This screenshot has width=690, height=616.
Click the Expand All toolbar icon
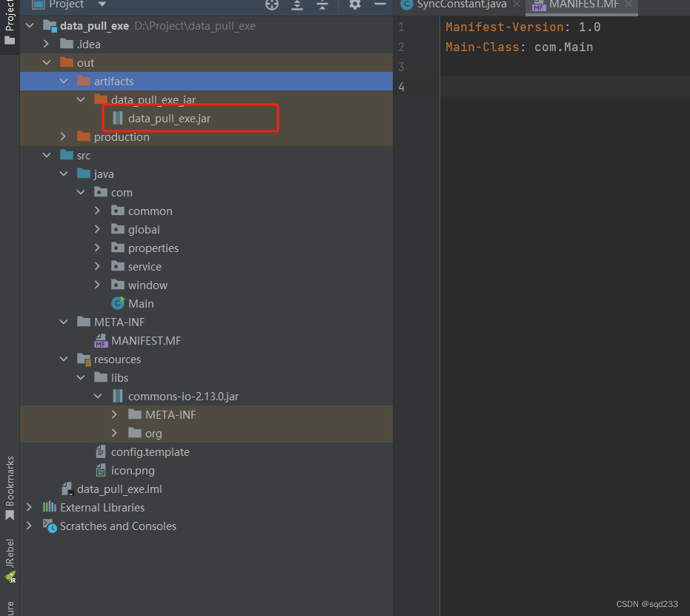pyautogui.click(x=297, y=4)
